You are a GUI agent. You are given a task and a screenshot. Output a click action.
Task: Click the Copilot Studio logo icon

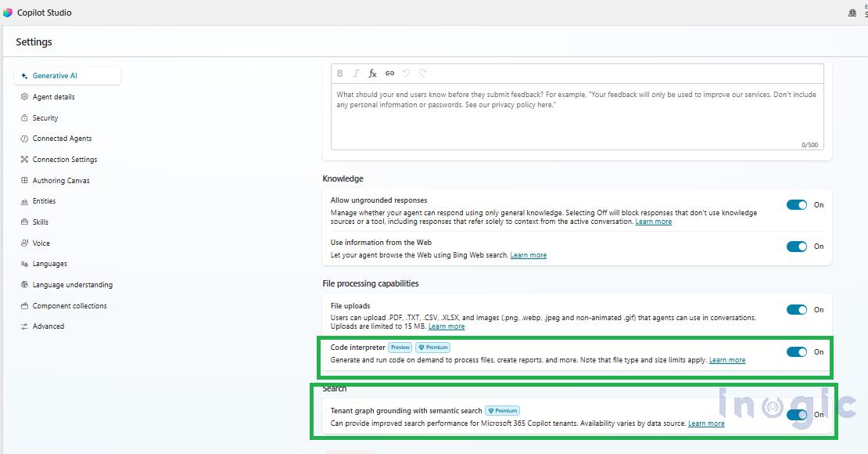click(7, 13)
